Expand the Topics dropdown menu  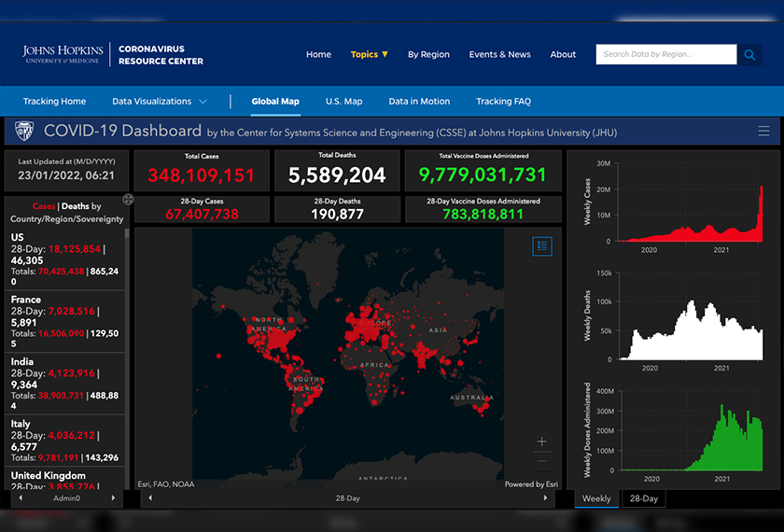coord(370,54)
